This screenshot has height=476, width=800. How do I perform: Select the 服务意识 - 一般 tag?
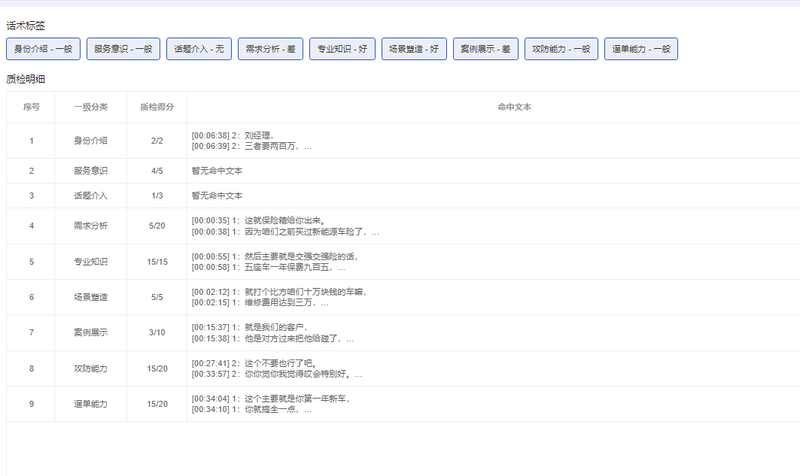(123, 49)
